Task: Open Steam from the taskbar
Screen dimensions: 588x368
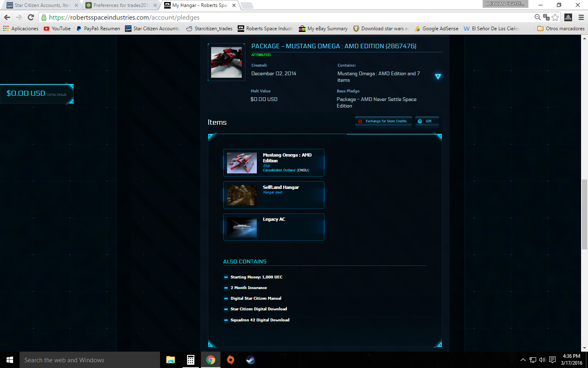Action: click(251, 360)
